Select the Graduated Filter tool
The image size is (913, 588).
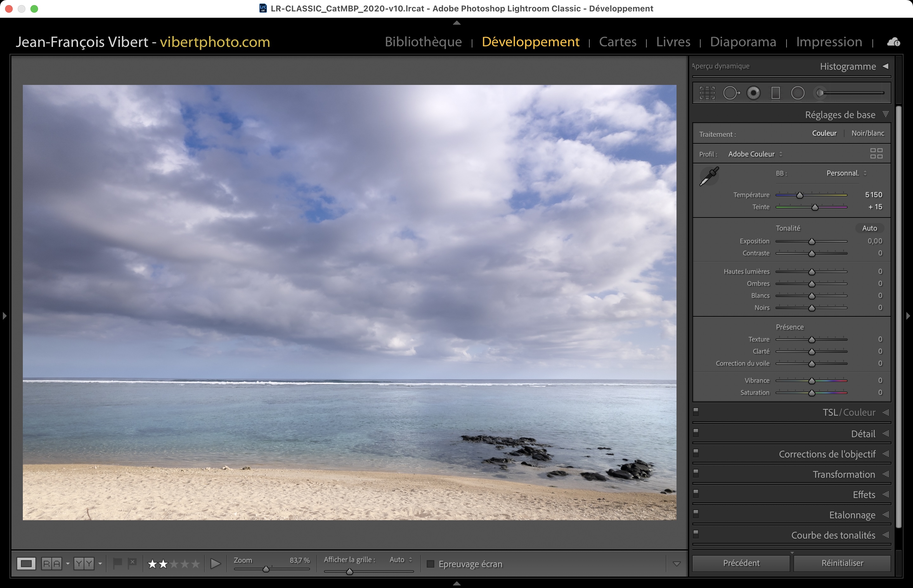[x=775, y=93]
